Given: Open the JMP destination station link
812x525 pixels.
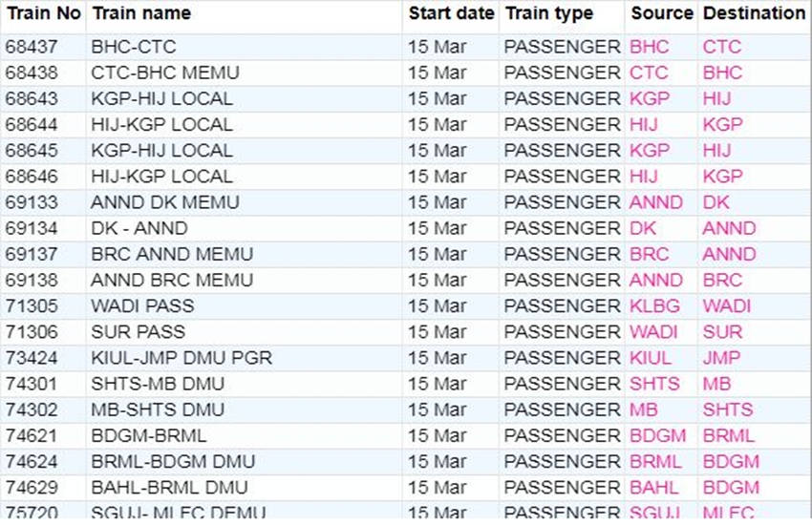Looking at the screenshot, I should (x=720, y=358).
